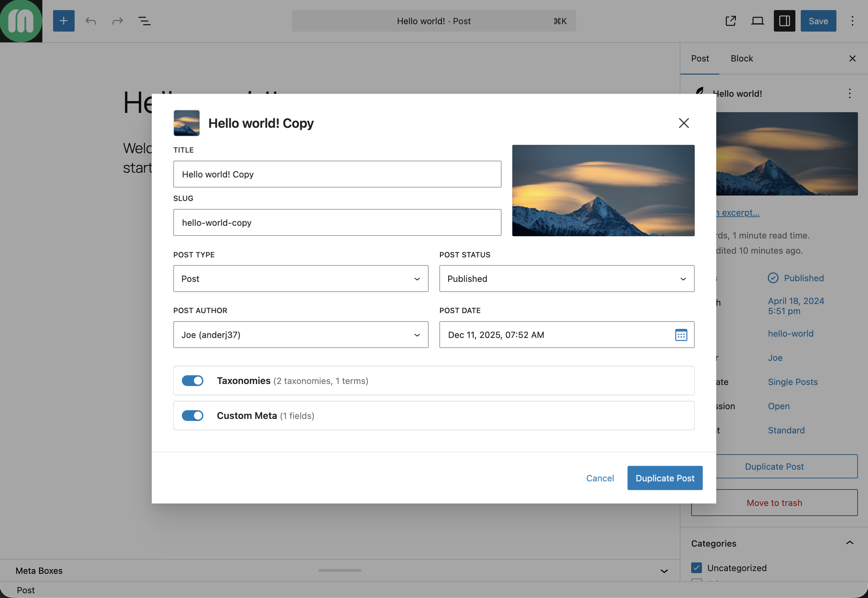Viewport: 868px width, 598px height.
Task: Turn off the Custom Meta toggle
Action: click(x=192, y=416)
